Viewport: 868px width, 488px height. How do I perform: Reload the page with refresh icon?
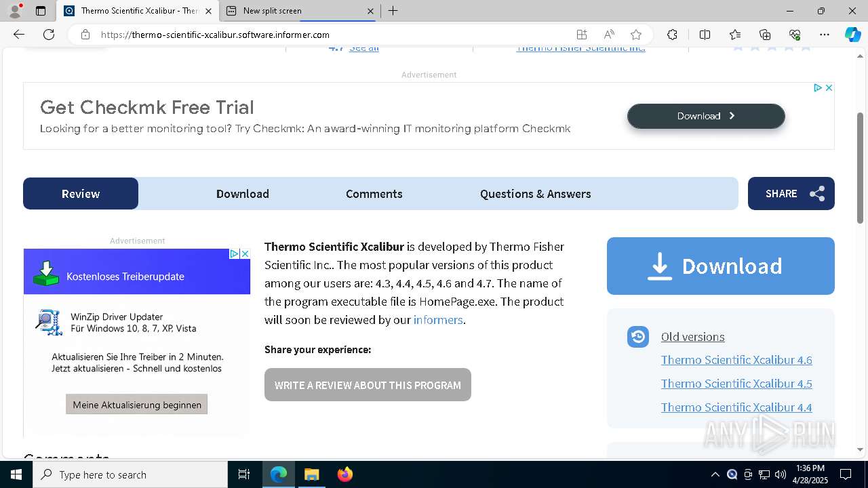[x=49, y=35]
